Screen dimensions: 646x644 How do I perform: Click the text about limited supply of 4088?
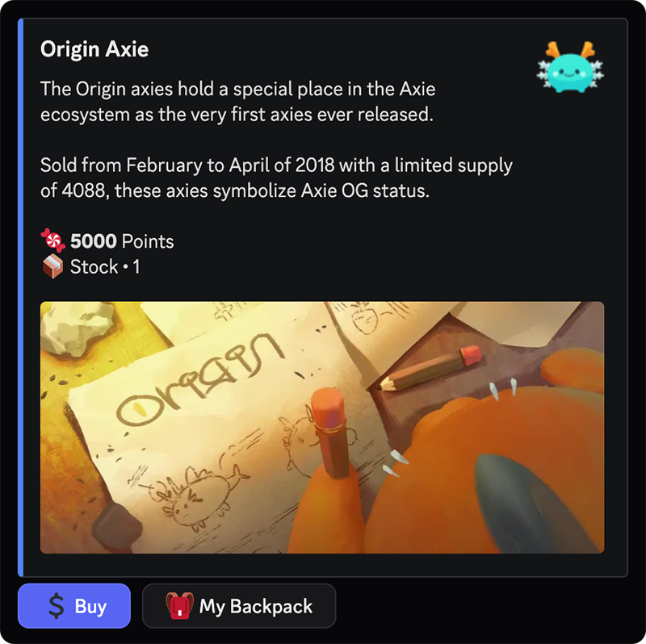[x=276, y=178]
